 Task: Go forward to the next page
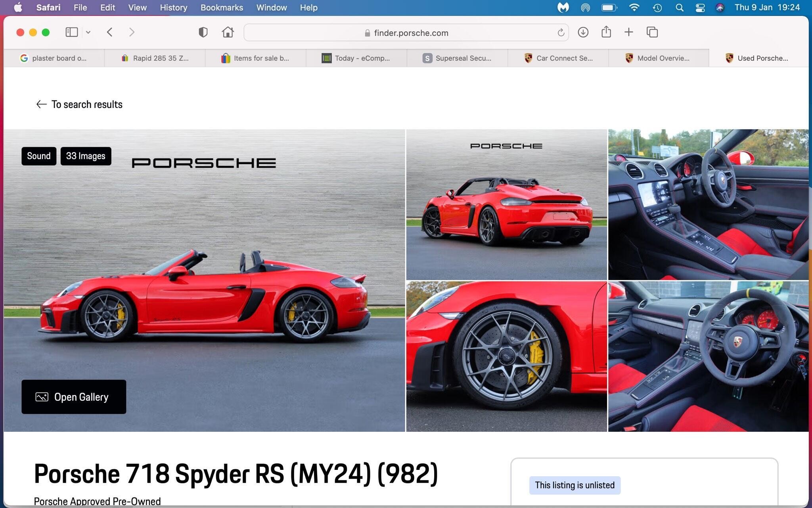coord(132,32)
